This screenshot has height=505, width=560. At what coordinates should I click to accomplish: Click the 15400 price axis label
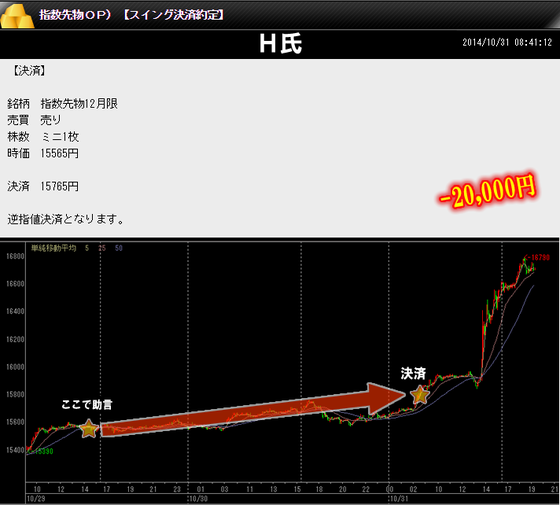click(x=15, y=450)
